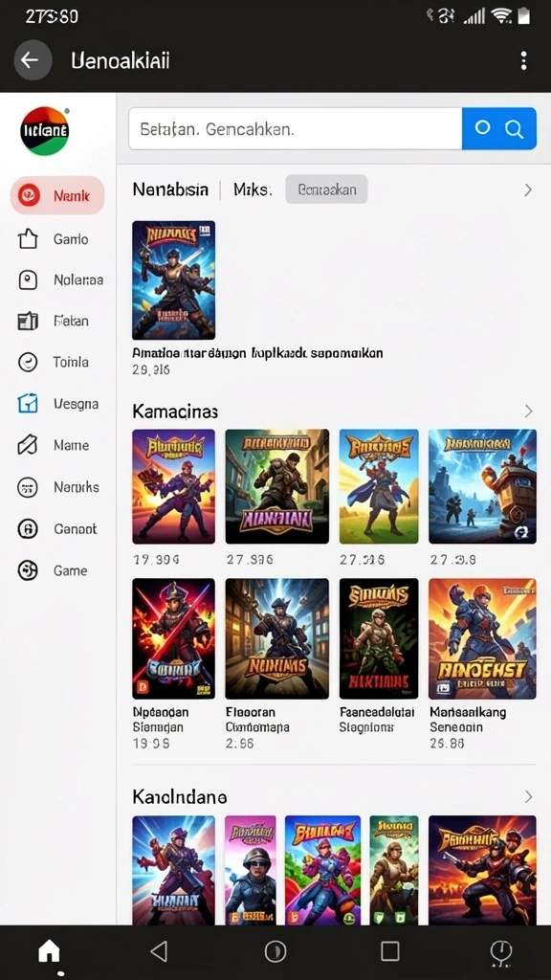Image resolution: width=551 pixels, height=980 pixels.
Task: Switch to the Miks. tab
Action: 253,189
